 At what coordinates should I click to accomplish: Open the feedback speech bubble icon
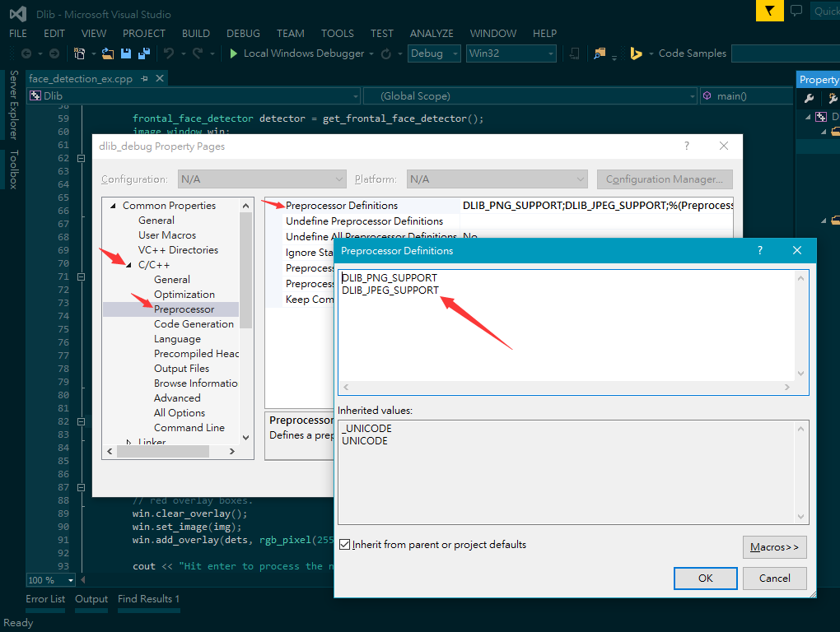pyautogui.click(x=796, y=11)
